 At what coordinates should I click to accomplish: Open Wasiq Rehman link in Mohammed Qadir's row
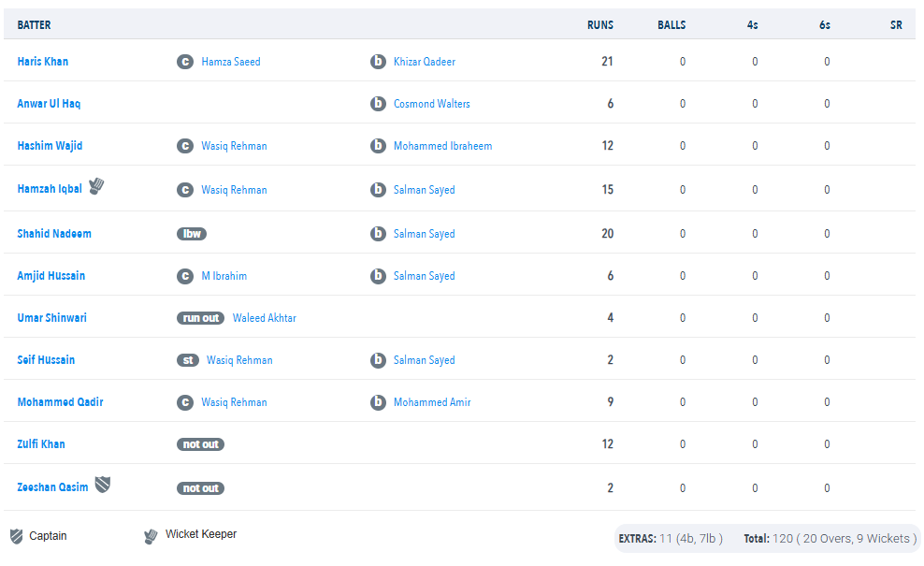[x=234, y=402]
